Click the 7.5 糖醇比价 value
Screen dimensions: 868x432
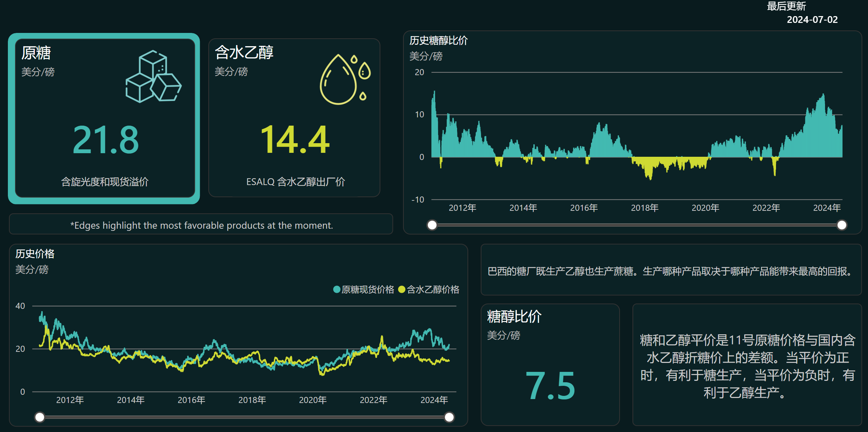tap(550, 386)
